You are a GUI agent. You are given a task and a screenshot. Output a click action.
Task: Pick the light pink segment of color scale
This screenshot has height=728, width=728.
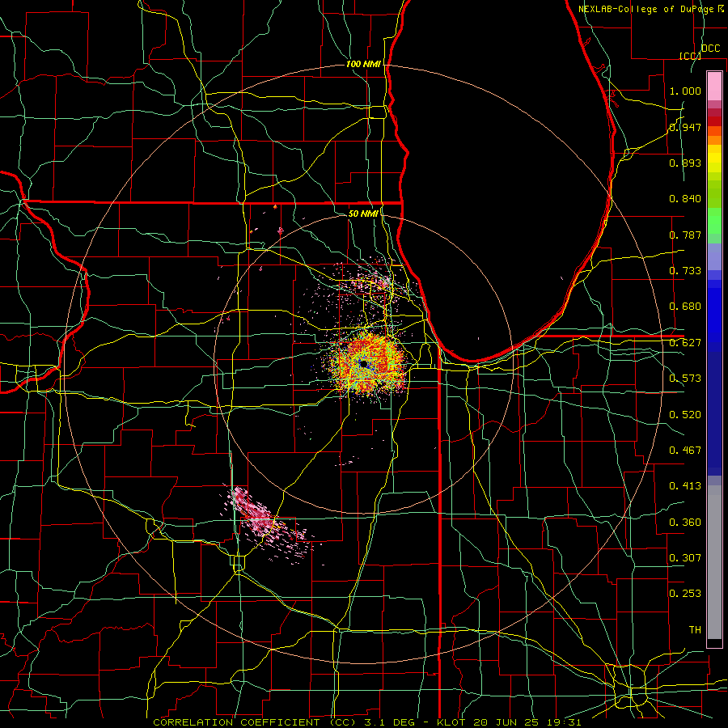pos(714,87)
